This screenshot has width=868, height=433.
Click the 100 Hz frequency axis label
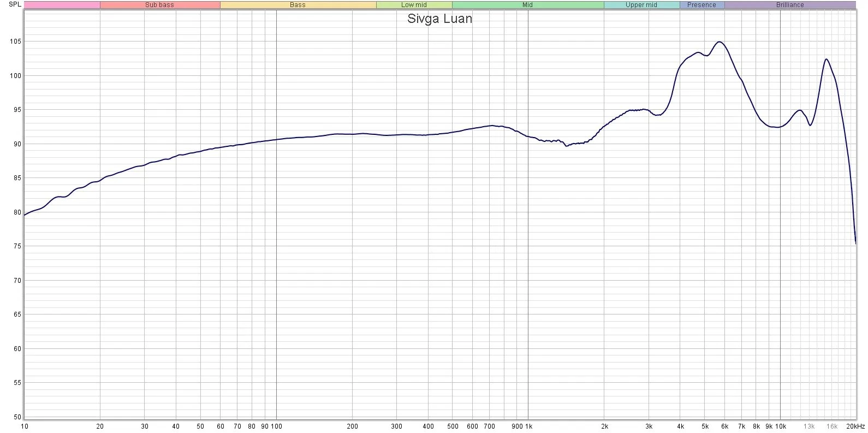point(276,426)
